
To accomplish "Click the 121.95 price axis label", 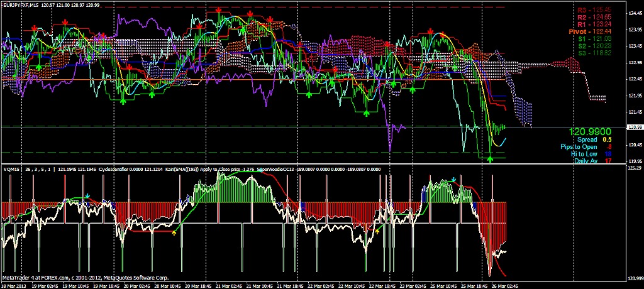I will (x=635, y=95).
